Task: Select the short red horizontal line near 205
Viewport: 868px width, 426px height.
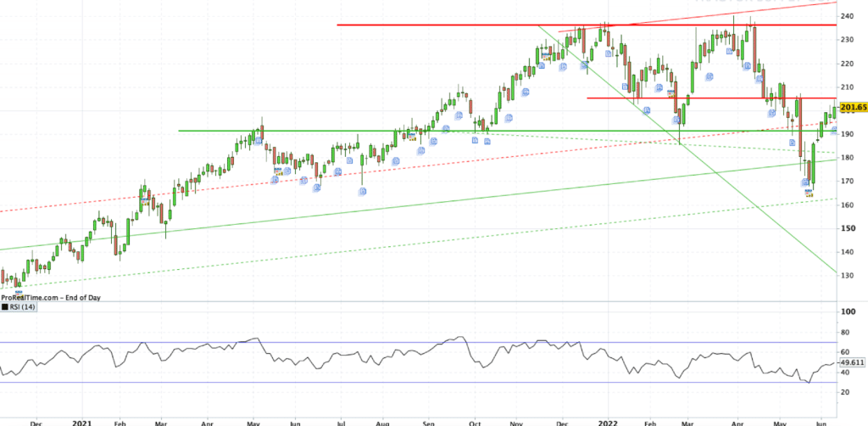Action: coord(721,98)
